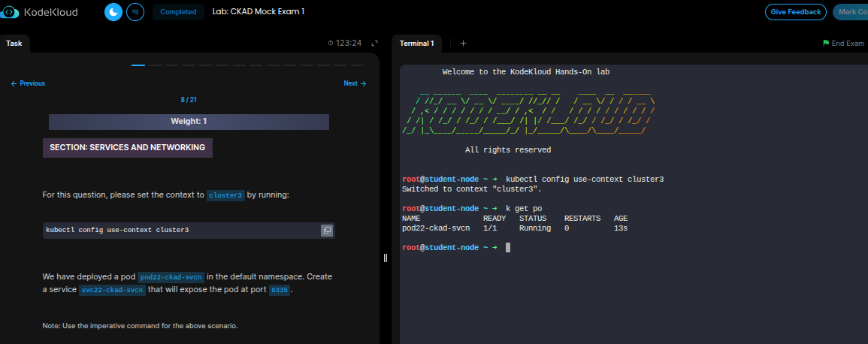Expand the Task panel to fullscreen
This screenshot has height=344, width=868.
coord(374,44)
